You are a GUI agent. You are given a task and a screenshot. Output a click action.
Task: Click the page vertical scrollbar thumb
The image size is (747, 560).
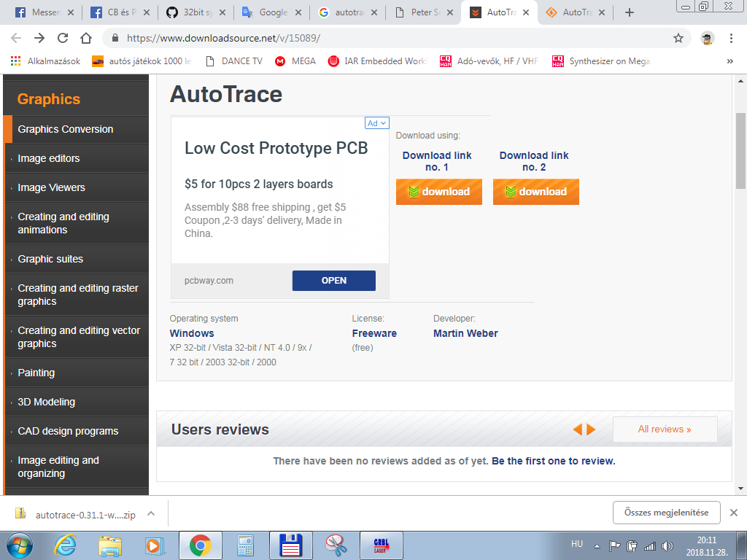[x=740, y=150]
